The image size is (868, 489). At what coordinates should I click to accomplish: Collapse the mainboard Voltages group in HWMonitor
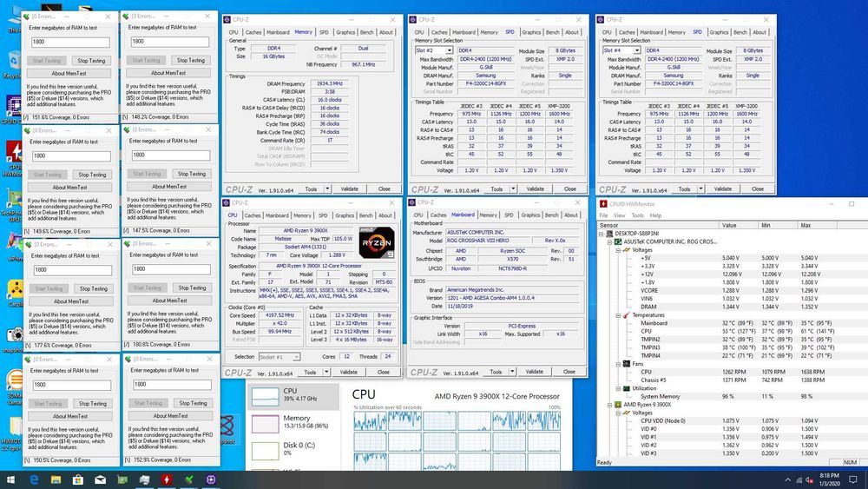(618, 250)
